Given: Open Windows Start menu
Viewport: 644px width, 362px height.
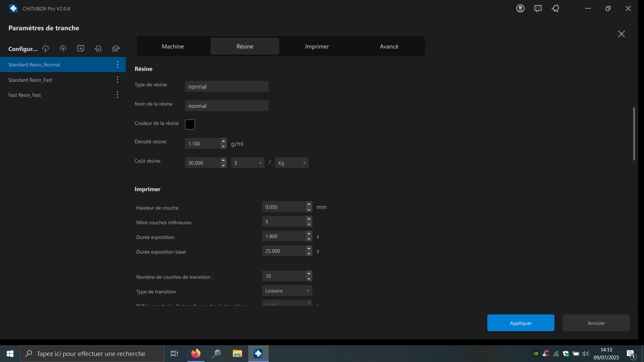Looking at the screenshot, I should (10, 354).
